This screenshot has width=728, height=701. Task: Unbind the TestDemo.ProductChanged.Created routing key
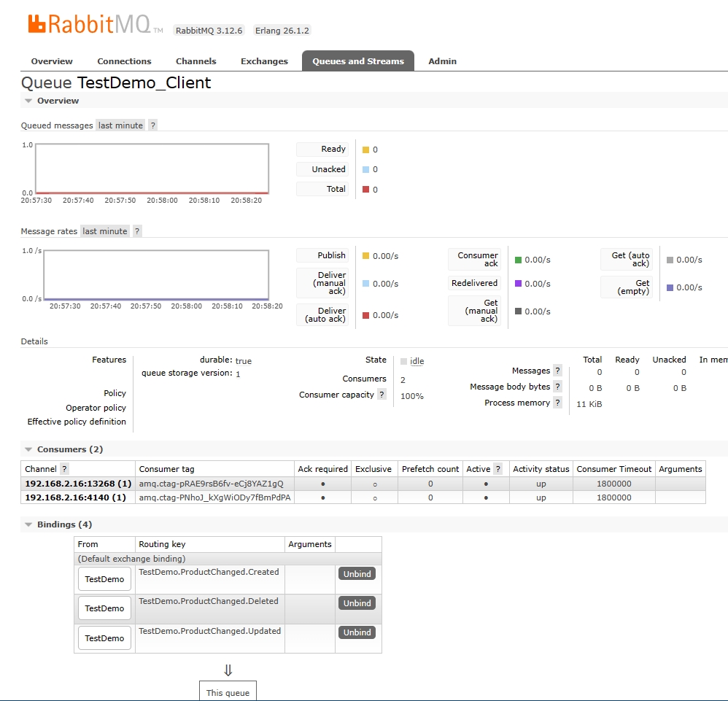357,574
